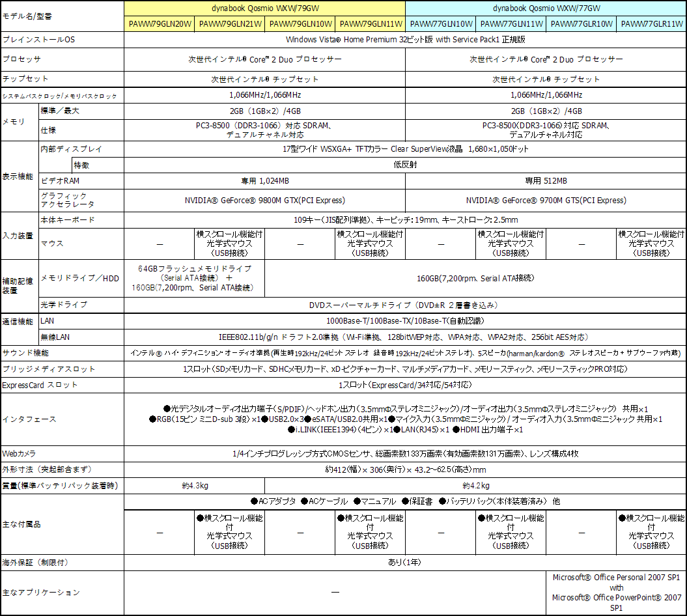
Task: Click the Windows Vista Home Premium OS cell
Action: click(405, 40)
